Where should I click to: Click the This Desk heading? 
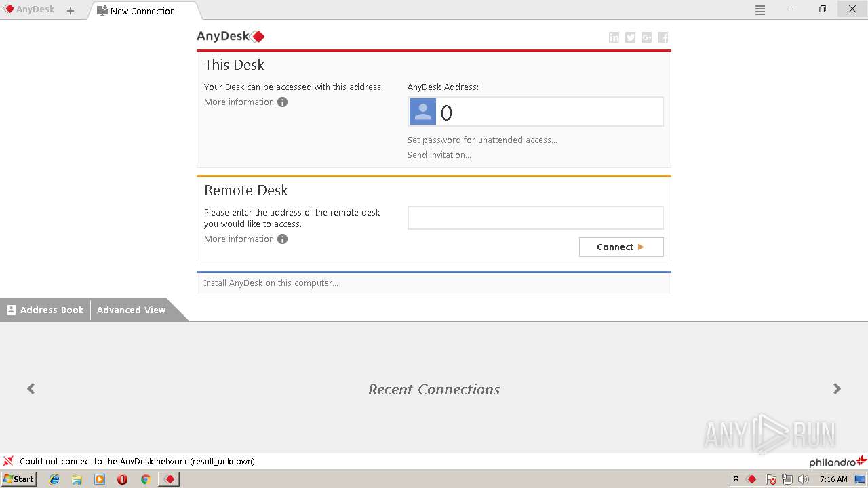point(234,65)
